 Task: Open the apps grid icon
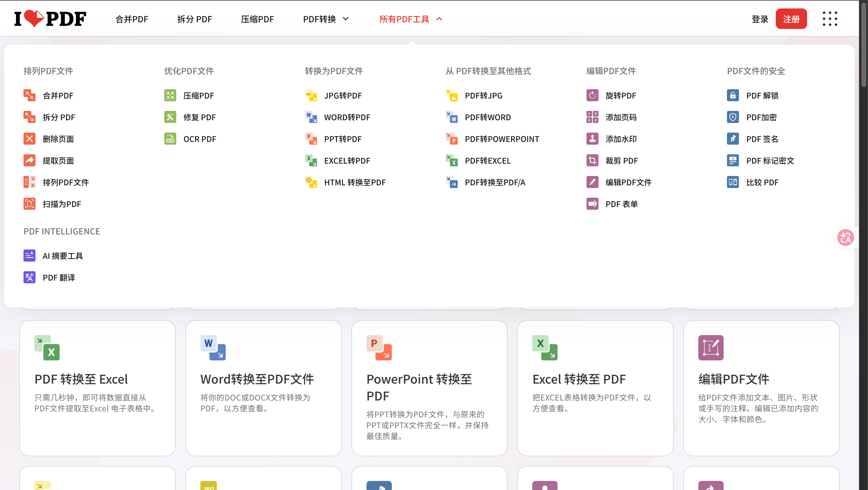[x=830, y=19]
